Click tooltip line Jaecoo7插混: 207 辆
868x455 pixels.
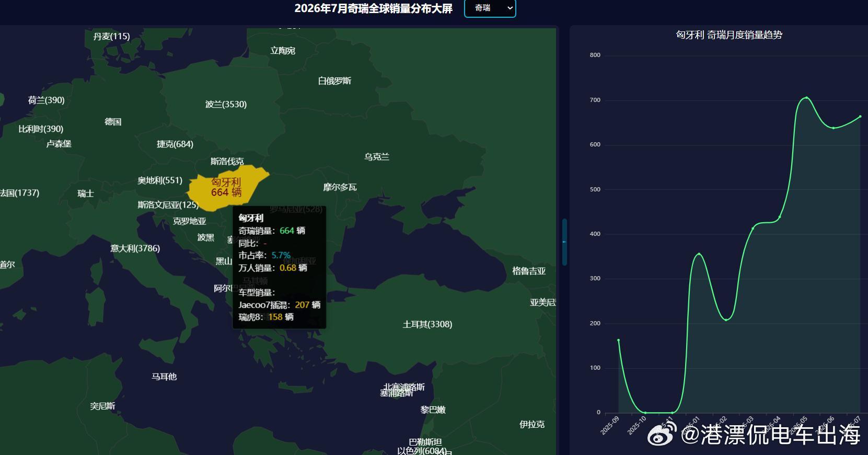point(280,305)
